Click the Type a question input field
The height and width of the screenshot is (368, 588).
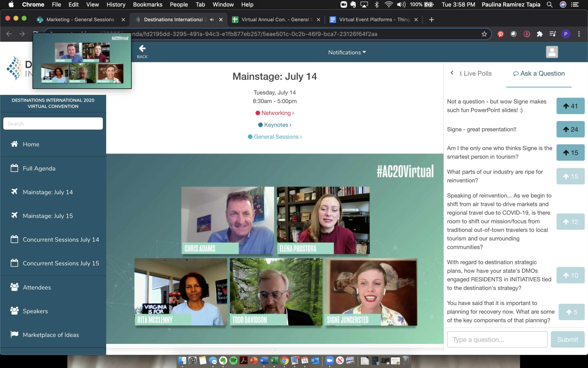tap(497, 339)
